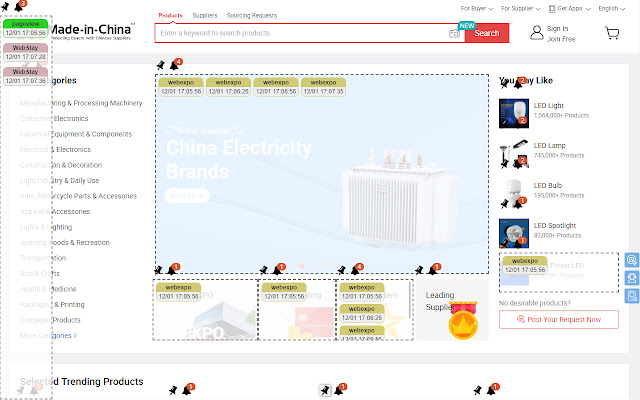
Task: Expand More Categories link arrow
Action: click(75, 336)
